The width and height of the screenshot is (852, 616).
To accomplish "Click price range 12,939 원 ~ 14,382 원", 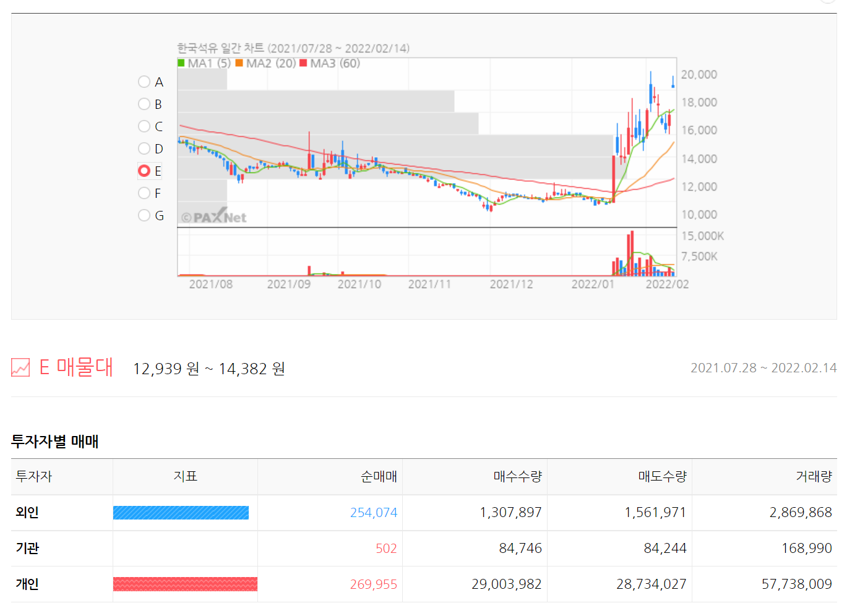I will click(x=209, y=369).
